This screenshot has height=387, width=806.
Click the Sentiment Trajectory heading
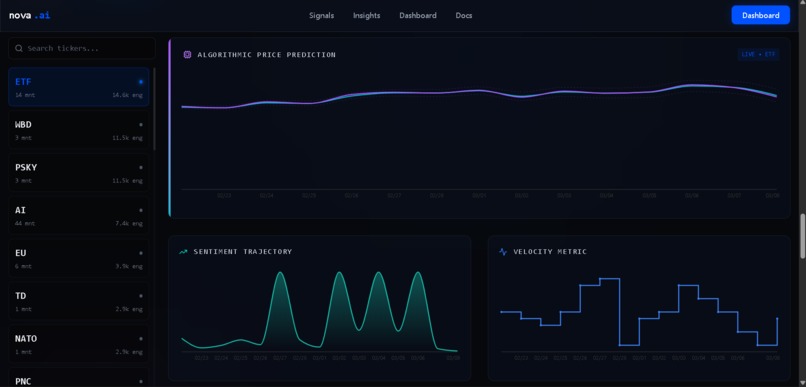[243, 252]
